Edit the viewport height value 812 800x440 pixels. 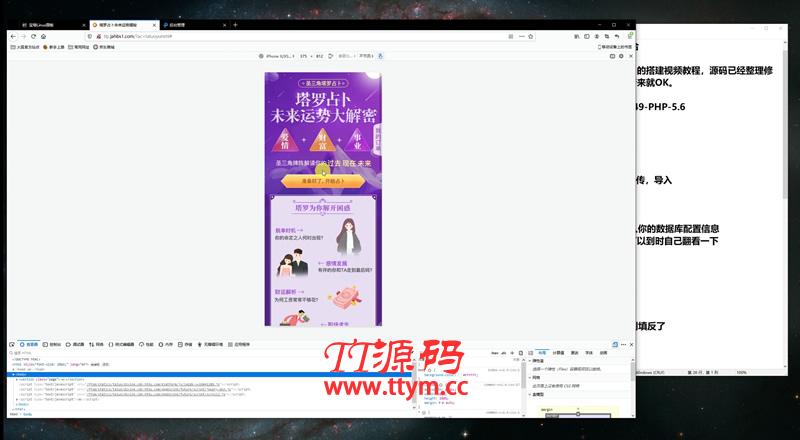coord(319,56)
